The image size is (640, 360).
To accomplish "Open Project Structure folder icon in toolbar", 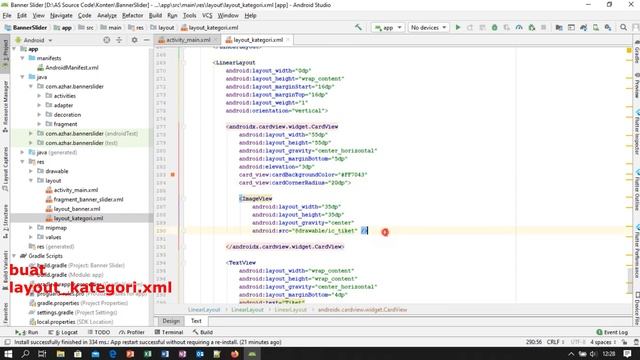I will click(559, 27).
